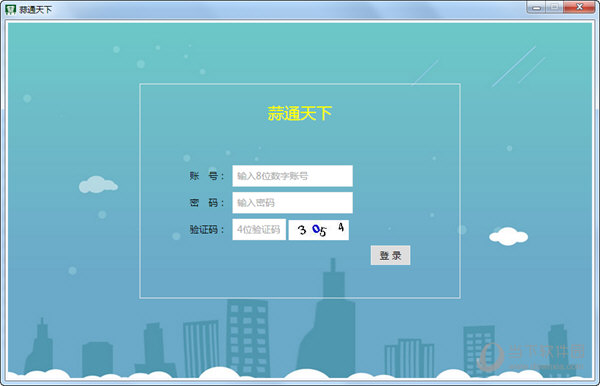Click the 密码 label

coord(206,203)
